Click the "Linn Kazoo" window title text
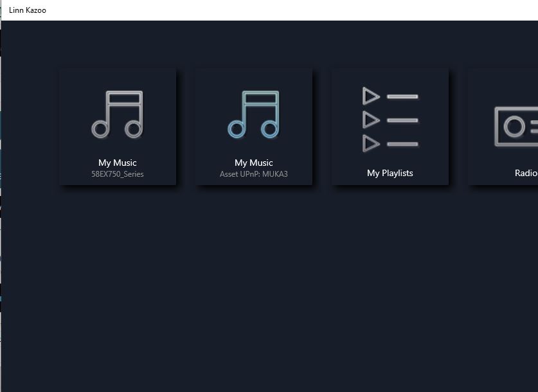538x392 pixels. pos(28,10)
